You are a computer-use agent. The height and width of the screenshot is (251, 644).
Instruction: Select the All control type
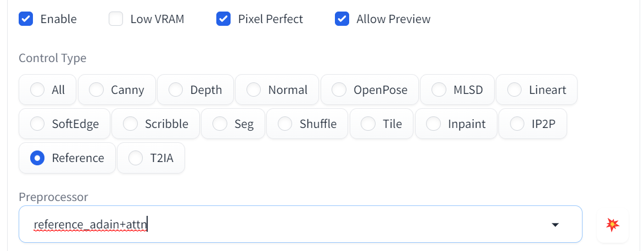[38, 90]
